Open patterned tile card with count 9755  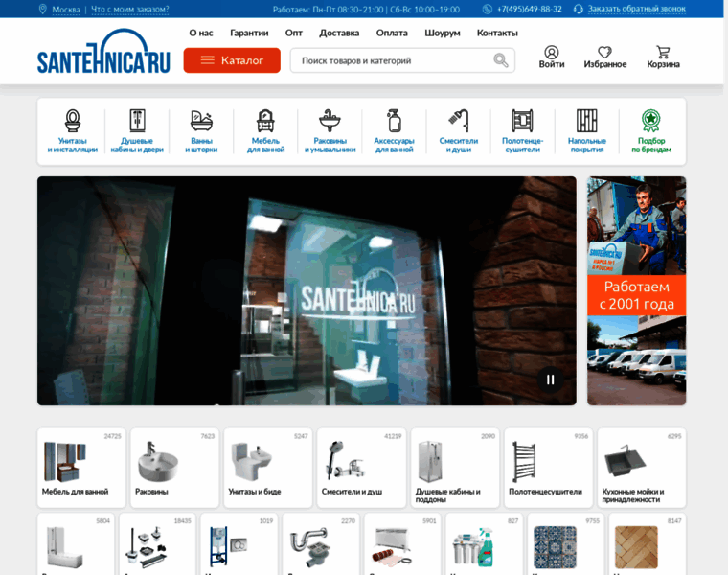(x=566, y=544)
